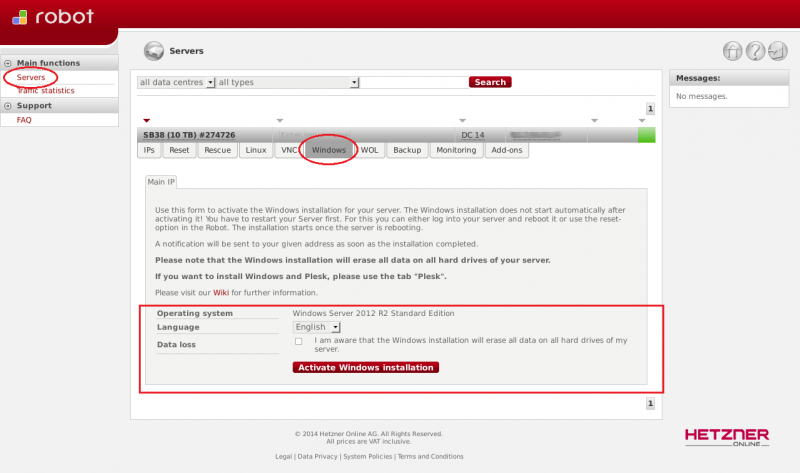Open the Add-ons tab
The height and width of the screenshot is (473, 800).
[507, 150]
